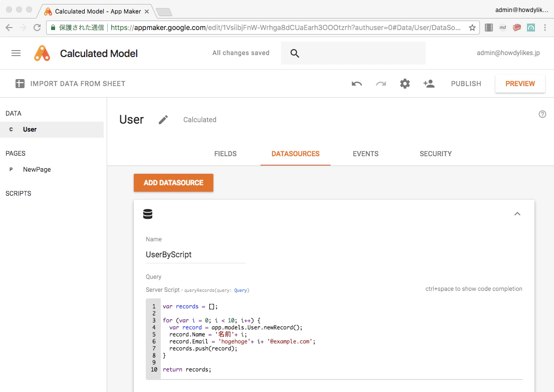Click the Query type link
Image resolution: width=554 pixels, height=392 pixels.
click(240, 290)
